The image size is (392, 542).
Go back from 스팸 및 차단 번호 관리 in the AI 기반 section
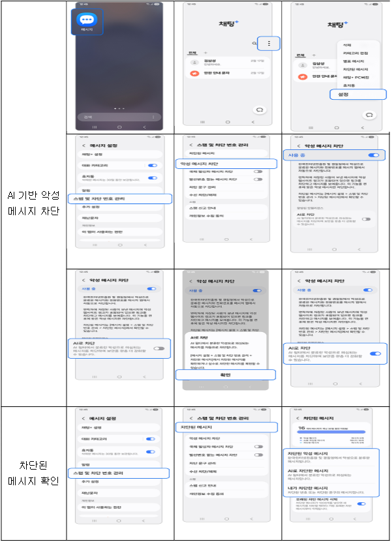(191, 145)
